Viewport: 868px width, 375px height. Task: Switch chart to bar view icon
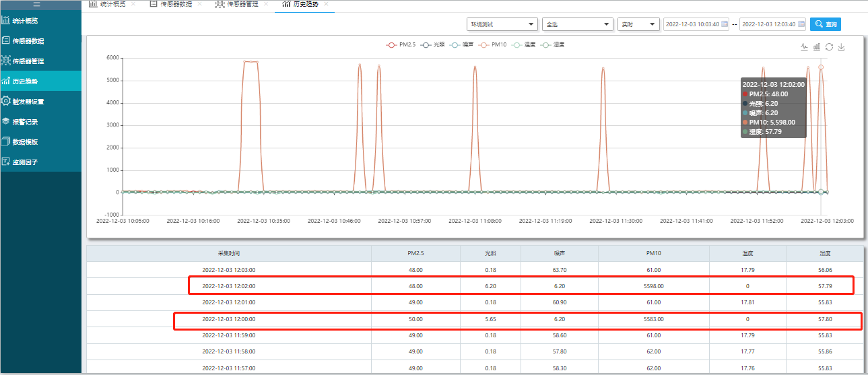817,47
